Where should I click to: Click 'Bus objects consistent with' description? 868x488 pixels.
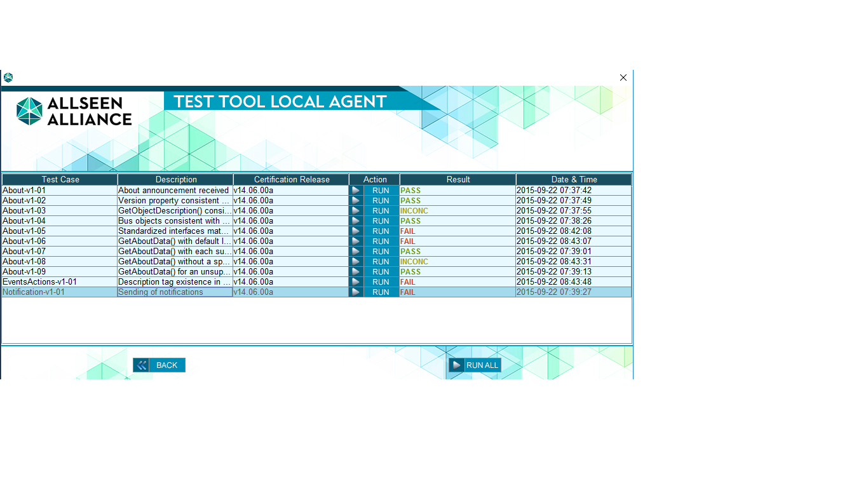(x=175, y=220)
